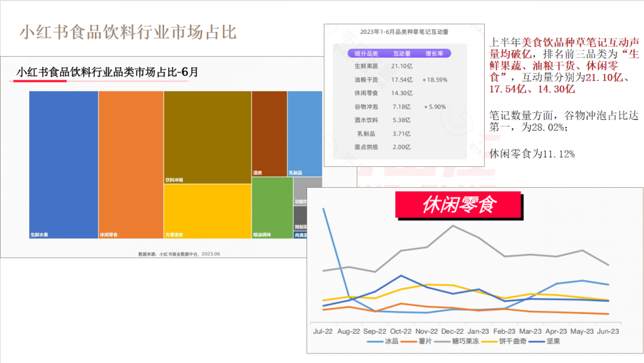This screenshot has height=363, width=644.
Task: Click the 增长率 column header
Action: [434, 53]
